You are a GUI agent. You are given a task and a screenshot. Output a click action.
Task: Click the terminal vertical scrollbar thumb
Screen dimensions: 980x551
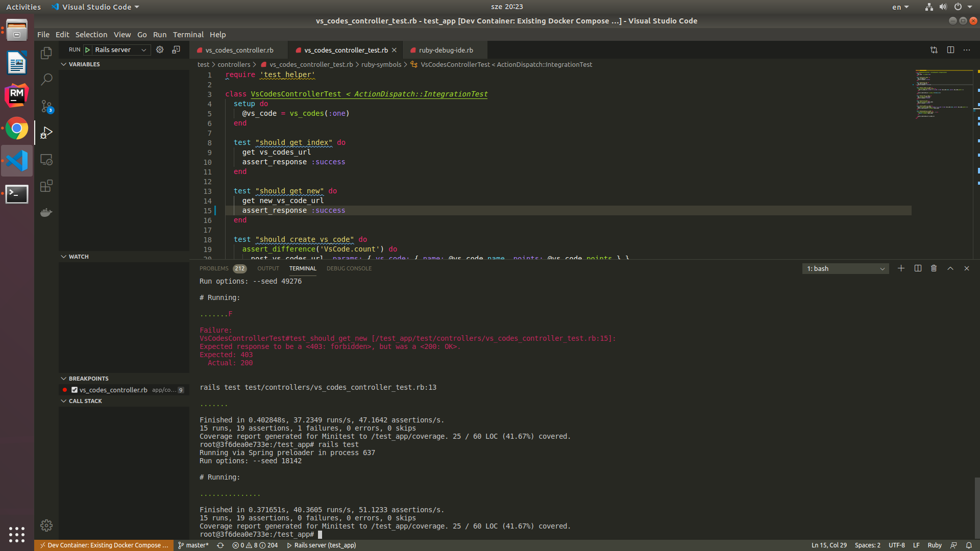tap(977, 508)
